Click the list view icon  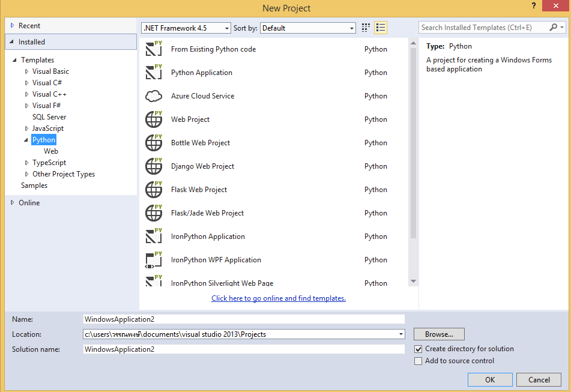pyautogui.click(x=381, y=27)
